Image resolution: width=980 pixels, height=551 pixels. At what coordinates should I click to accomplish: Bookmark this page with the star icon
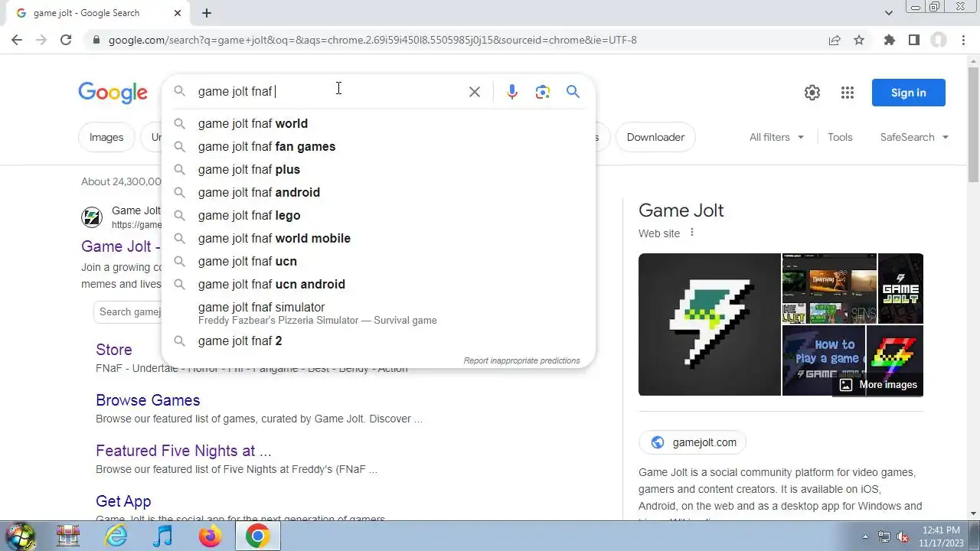pos(859,40)
